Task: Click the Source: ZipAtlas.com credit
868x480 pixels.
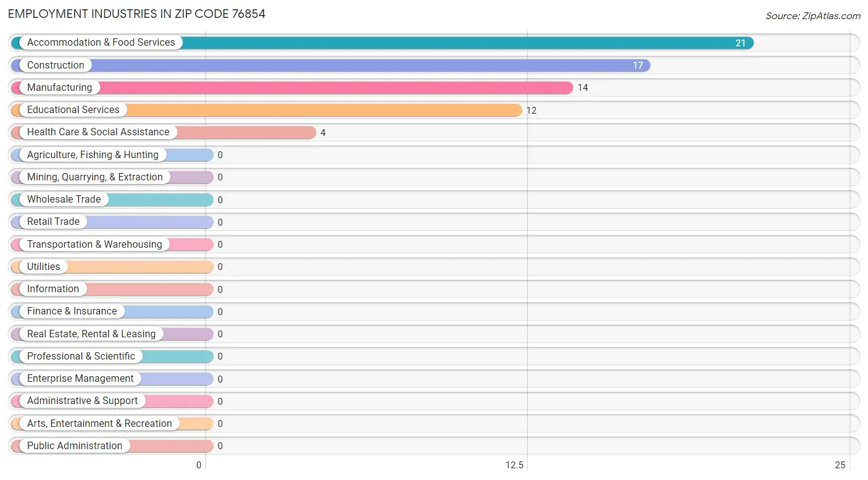Action: [x=813, y=16]
